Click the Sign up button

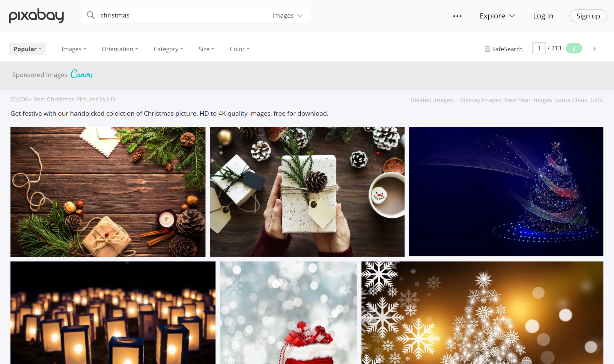point(588,16)
